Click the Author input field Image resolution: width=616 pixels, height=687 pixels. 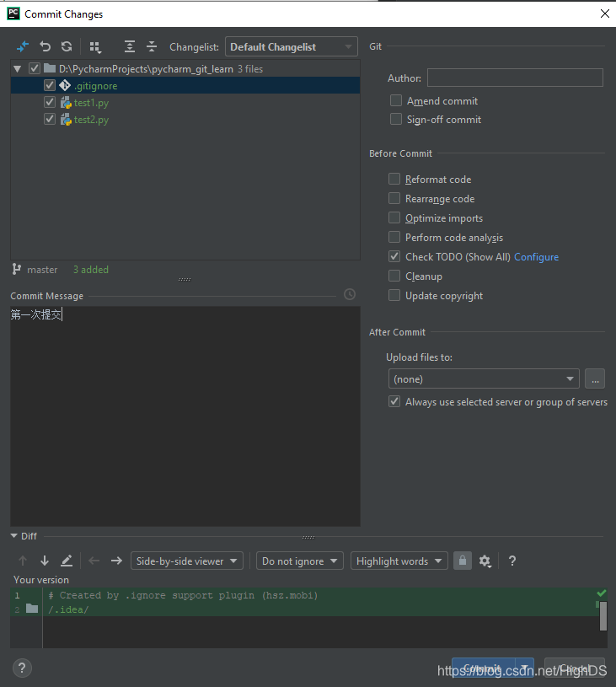[515, 78]
